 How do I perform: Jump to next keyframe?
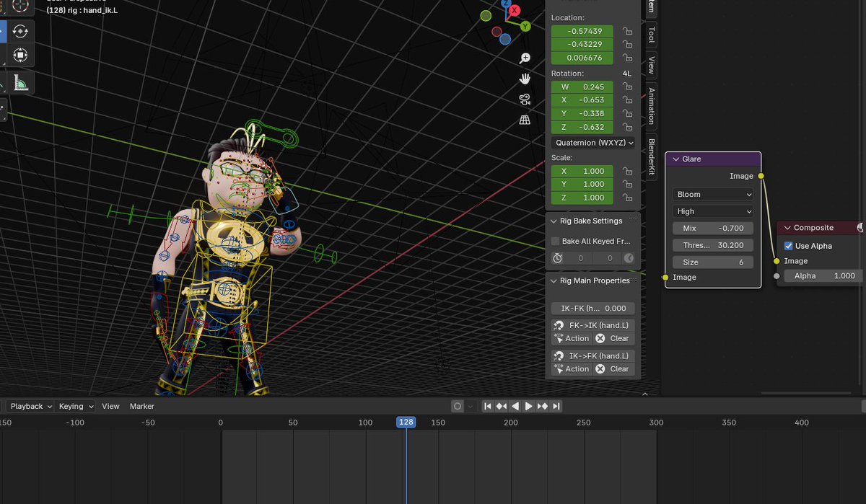543,406
